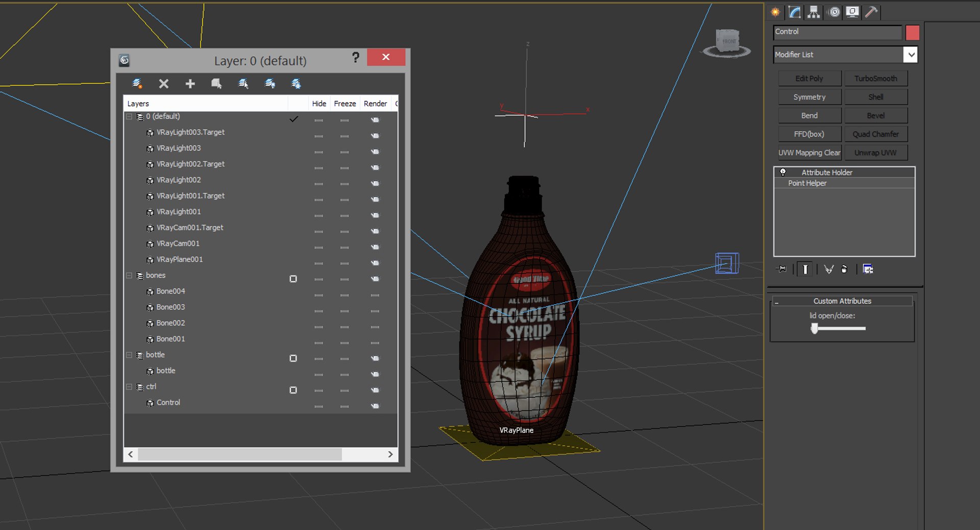Click the Bend modifier button
Viewport: 980px width, 530px height.
click(810, 116)
